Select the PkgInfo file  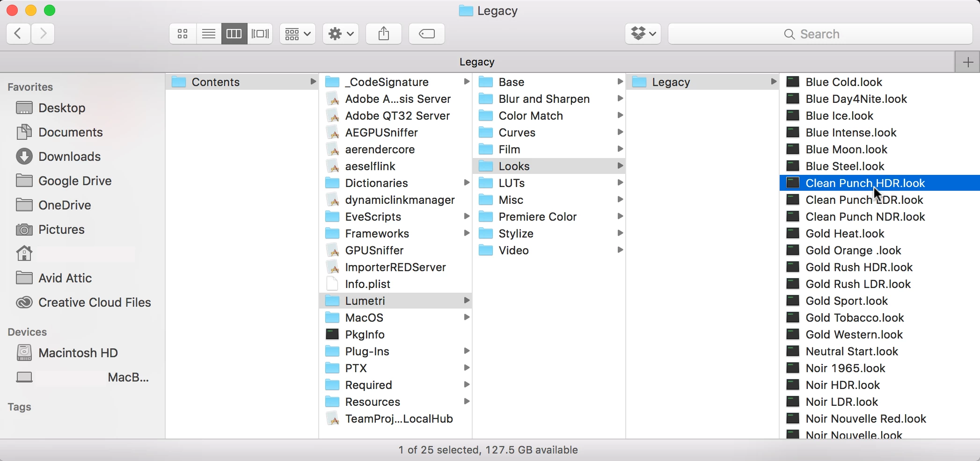[396, 334]
